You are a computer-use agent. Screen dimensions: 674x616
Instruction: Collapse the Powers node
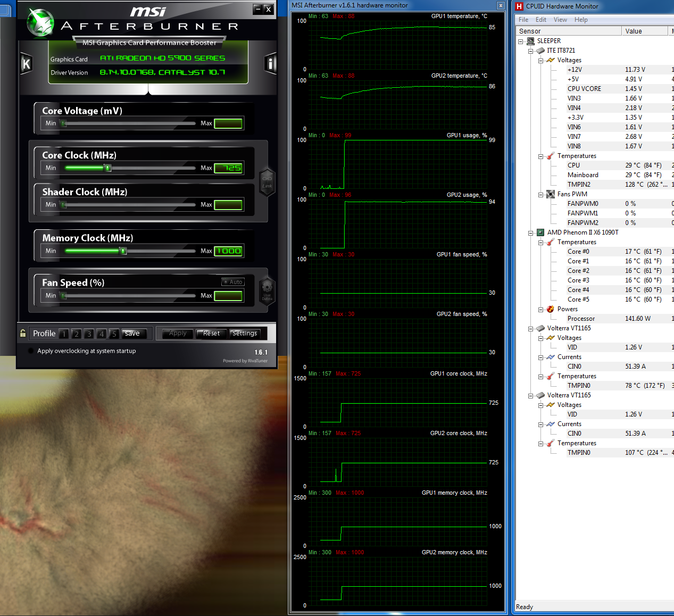click(541, 310)
